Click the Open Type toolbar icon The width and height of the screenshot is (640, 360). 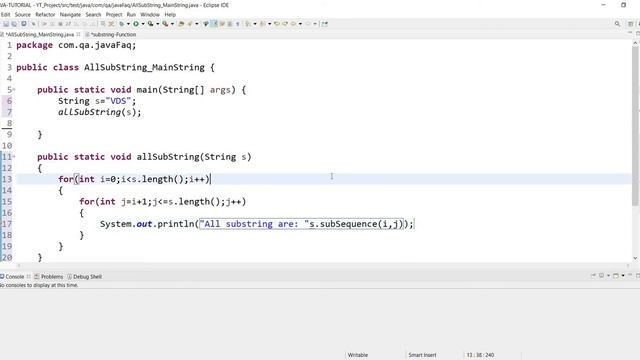coord(181,24)
